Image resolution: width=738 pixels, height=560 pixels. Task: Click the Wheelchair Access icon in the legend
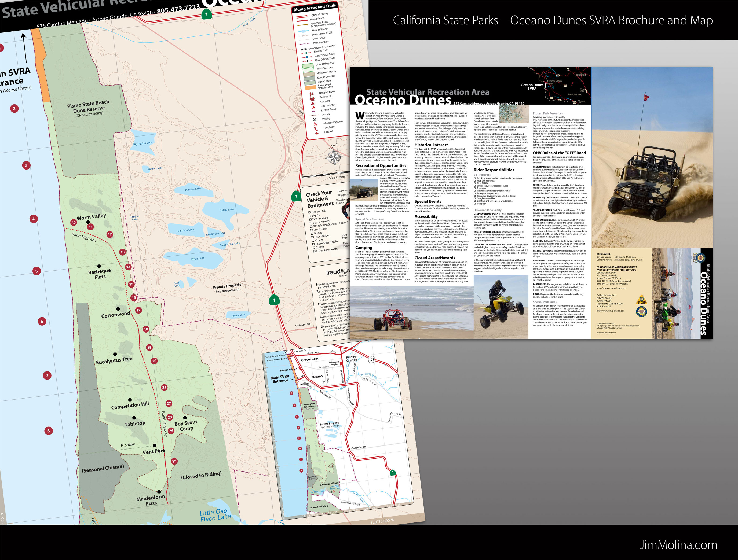click(315, 124)
